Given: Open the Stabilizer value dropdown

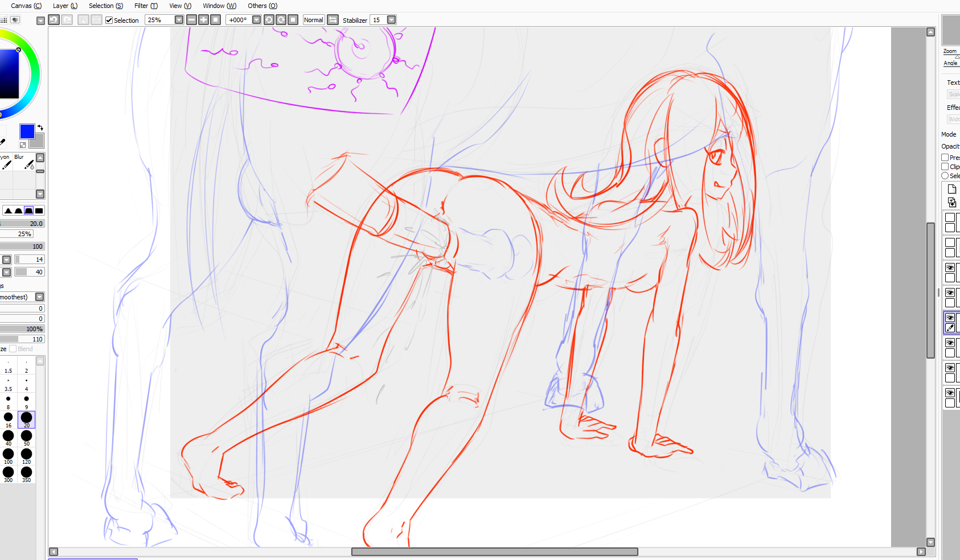Looking at the screenshot, I should (392, 20).
